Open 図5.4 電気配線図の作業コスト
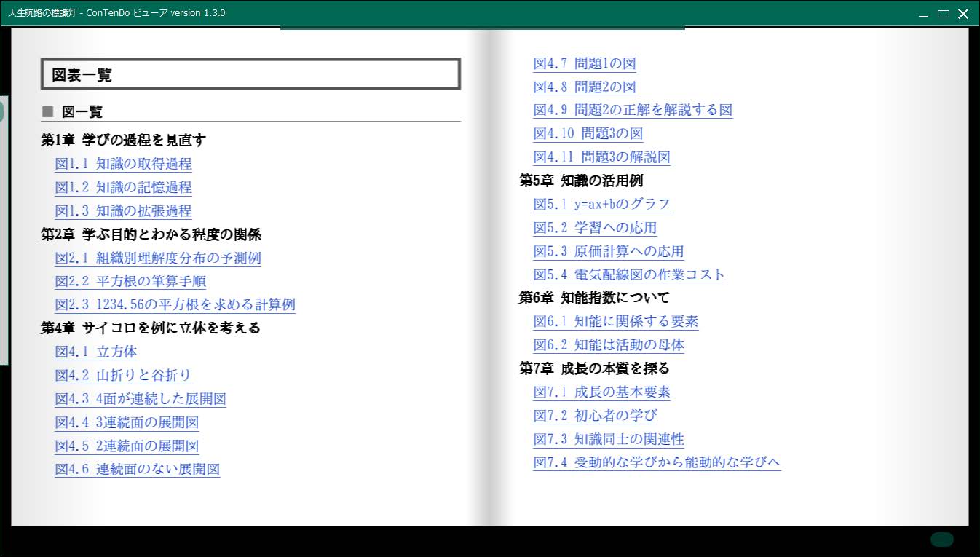 [629, 274]
